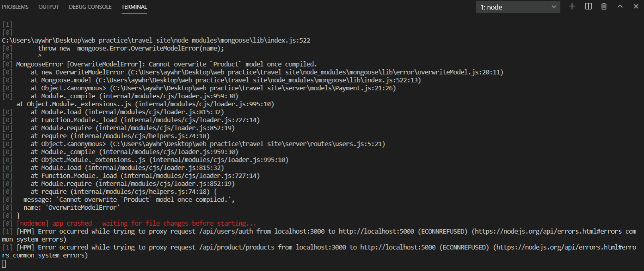Follow http://localhost:5000 link in the /api/users/auth error
The width and height of the screenshot is (644, 271).
click(x=376, y=231)
